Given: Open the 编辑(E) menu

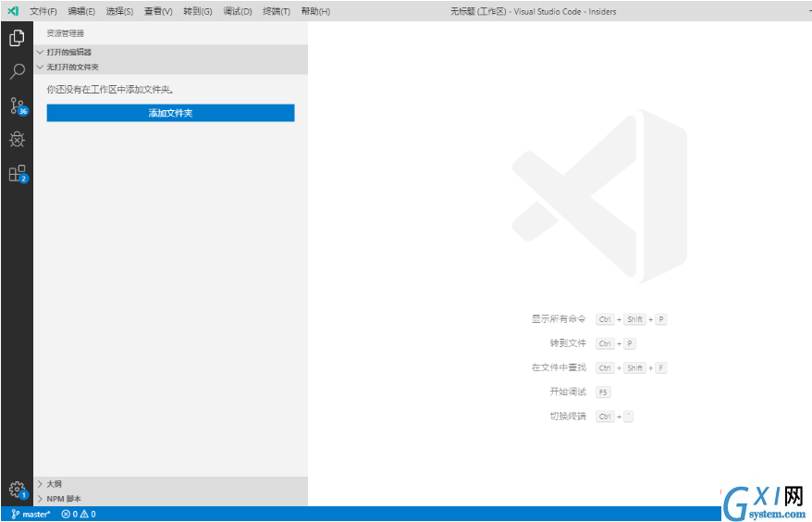Looking at the screenshot, I should pyautogui.click(x=81, y=11).
